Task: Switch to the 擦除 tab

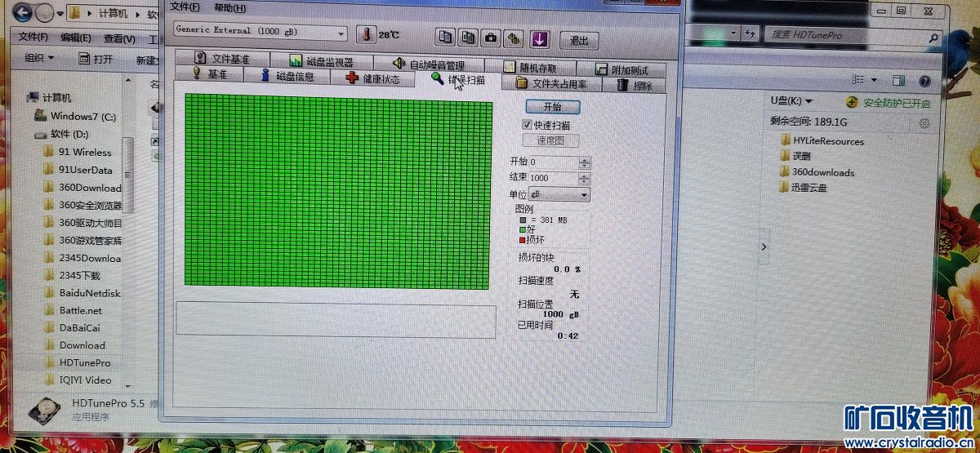Action: (x=635, y=85)
